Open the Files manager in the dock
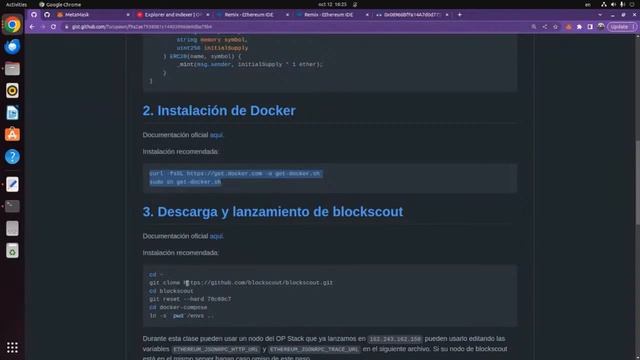Screen dimensions: 640x360 [12, 69]
